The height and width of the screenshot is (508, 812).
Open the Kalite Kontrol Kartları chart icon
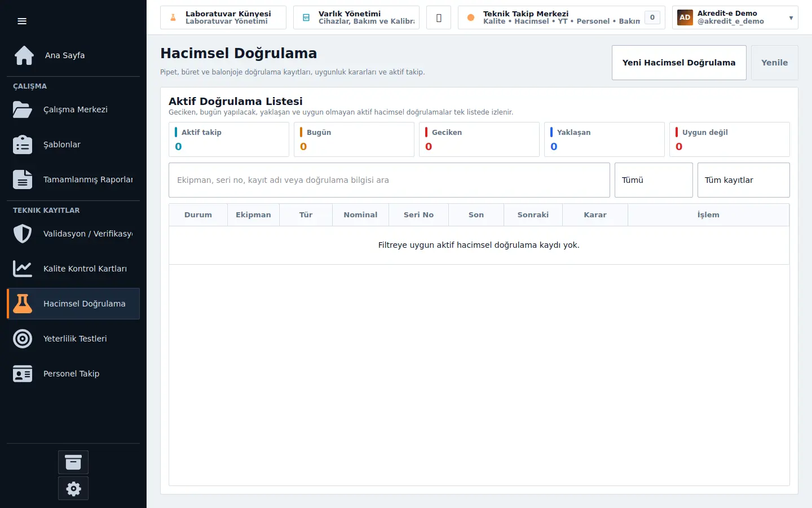23,269
